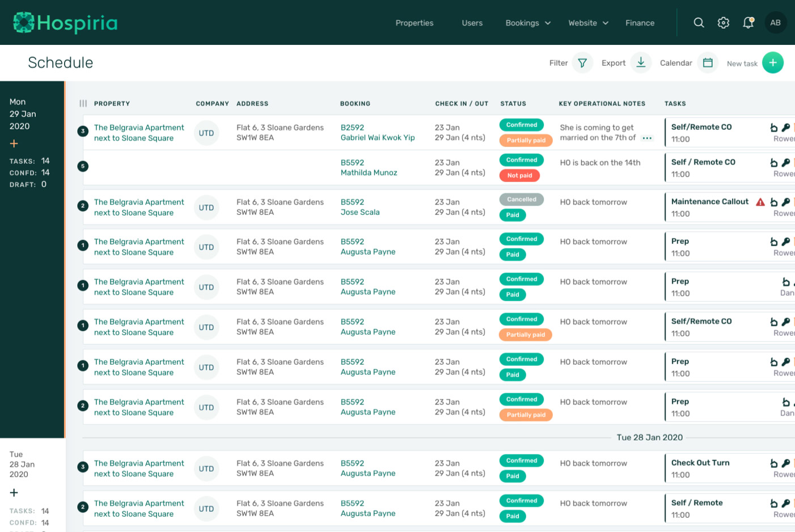Click the key icon on Self / Remote task in Tuesday section
Screen dimensions: 795x532
[x=785, y=503]
